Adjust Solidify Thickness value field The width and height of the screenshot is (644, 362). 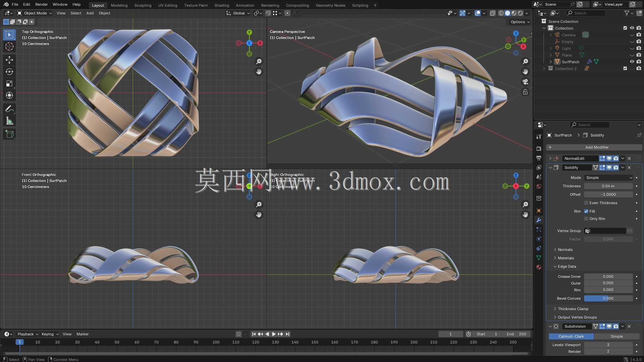(x=608, y=186)
